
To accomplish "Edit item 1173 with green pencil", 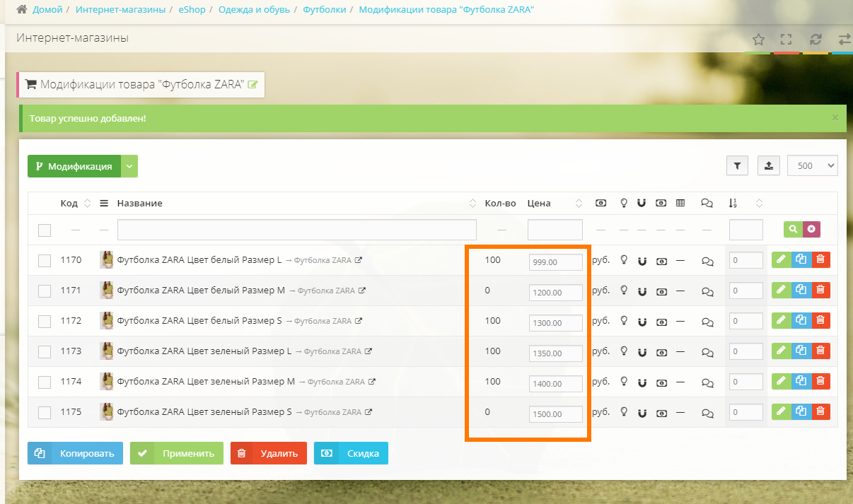I will point(781,351).
